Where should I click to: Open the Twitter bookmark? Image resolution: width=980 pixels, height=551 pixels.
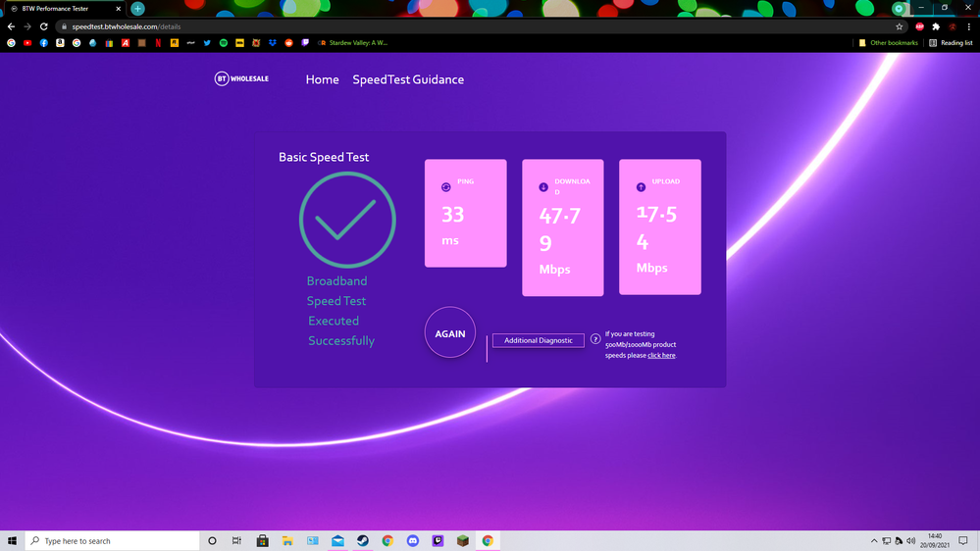point(207,43)
